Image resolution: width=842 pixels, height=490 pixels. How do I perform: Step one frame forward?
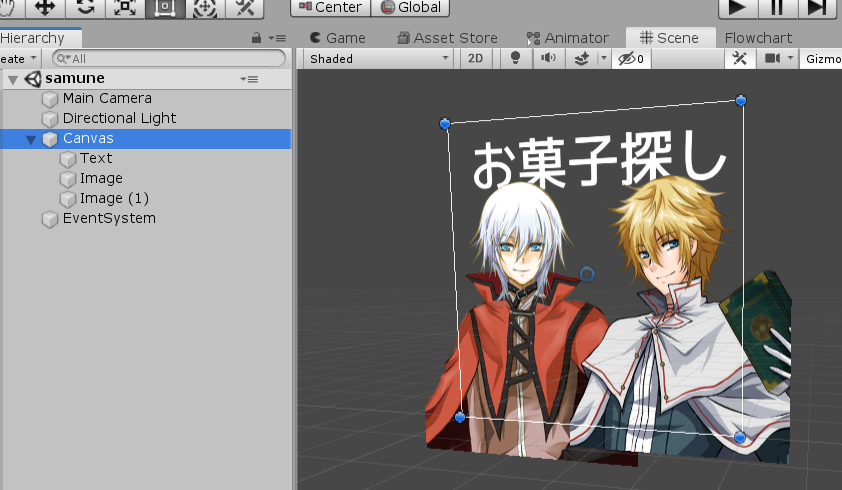[x=817, y=8]
